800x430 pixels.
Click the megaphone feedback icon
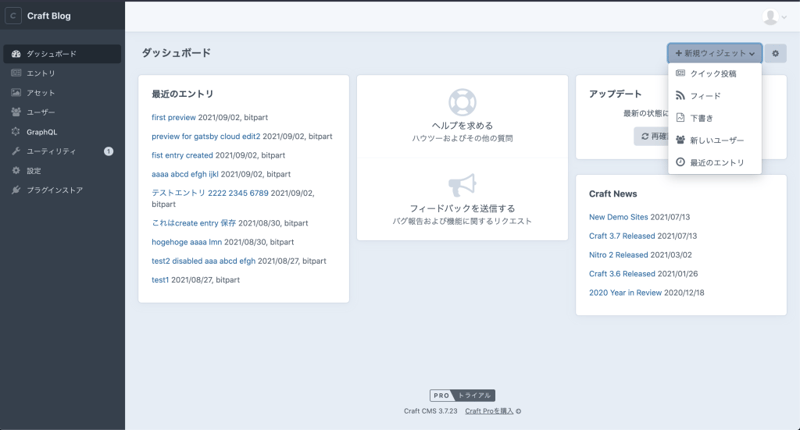click(x=462, y=185)
